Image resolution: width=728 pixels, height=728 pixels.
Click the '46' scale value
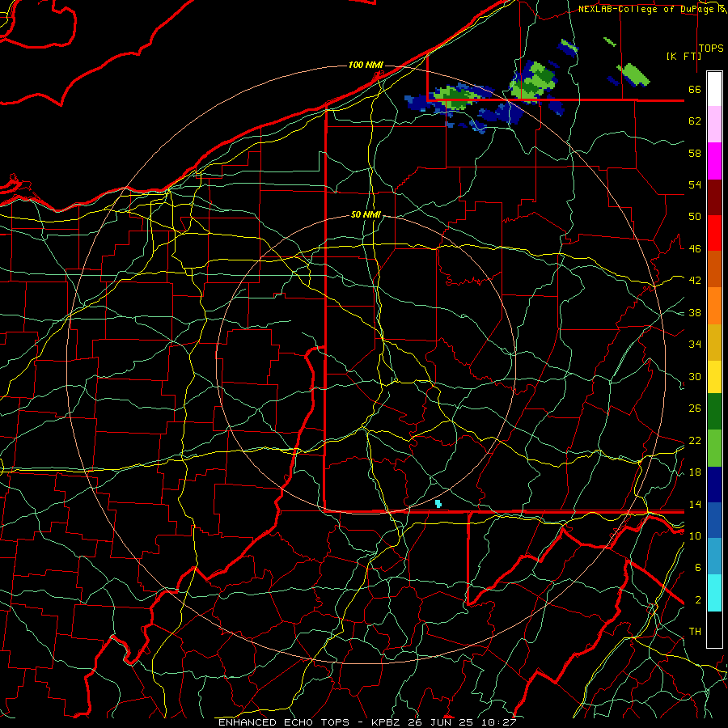pyautogui.click(x=695, y=249)
